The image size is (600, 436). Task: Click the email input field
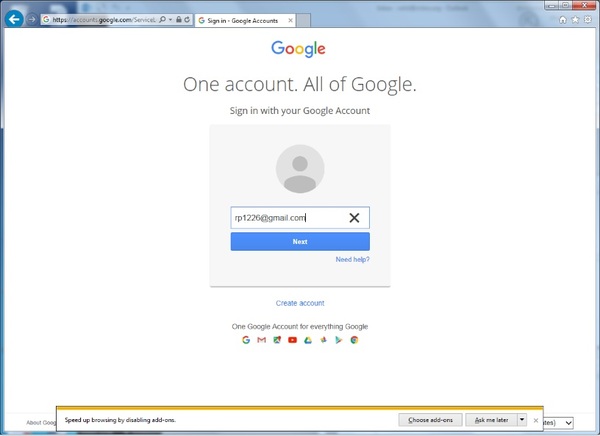pos(285,217)
